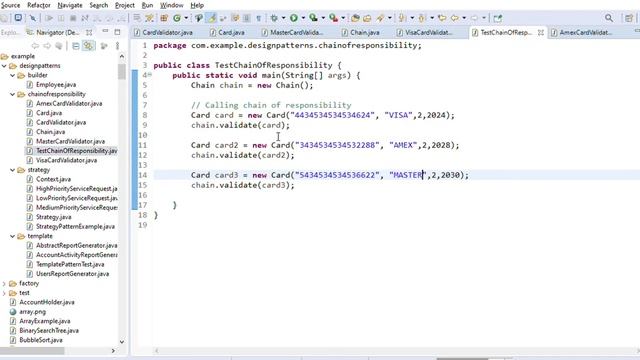This screenshot has width=640, height=360.
Task: Collapse the chainofresponsibility folder
Action: tap(13, 94)
